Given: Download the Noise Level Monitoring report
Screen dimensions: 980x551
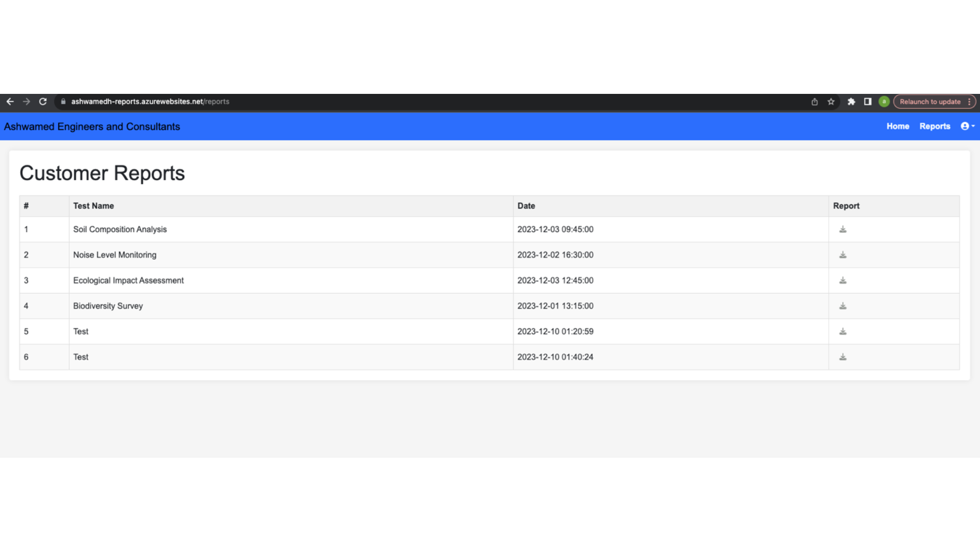Looking at the screenshot, I should [x=843, y=255].
